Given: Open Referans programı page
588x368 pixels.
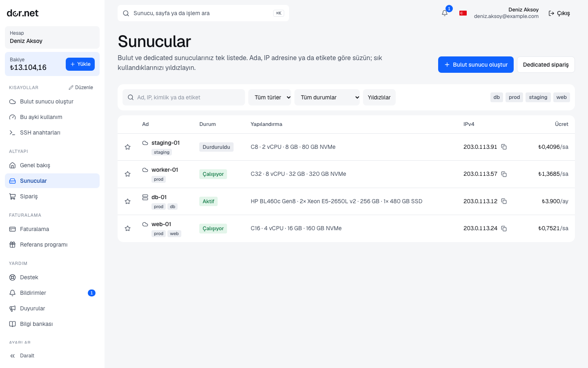Looking at the screenshot, I should pos(52,245).
